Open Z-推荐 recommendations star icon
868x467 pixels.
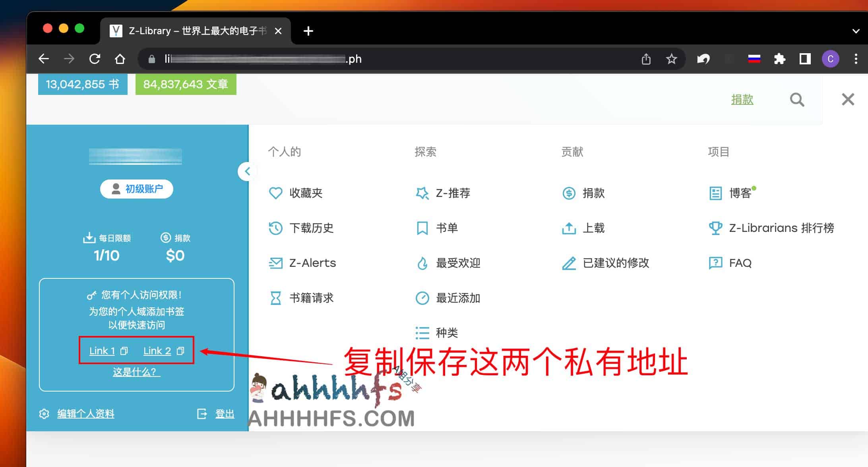click(x=422, y=193)
